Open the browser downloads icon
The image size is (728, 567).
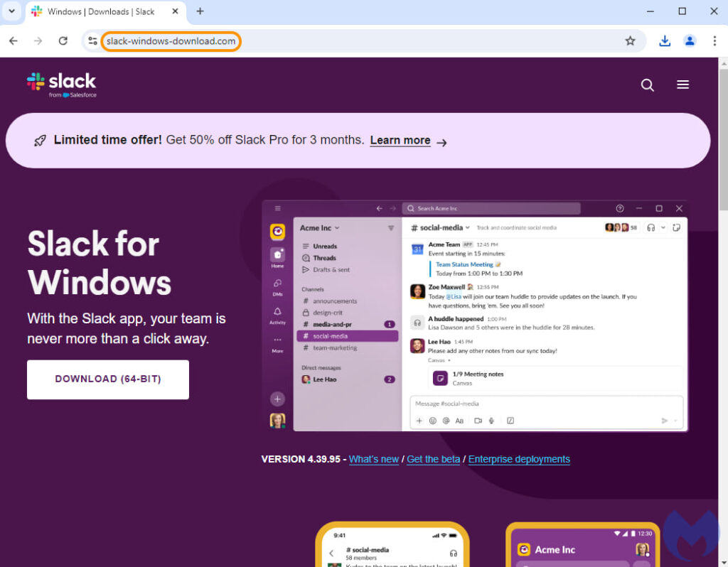coord(665,40)
